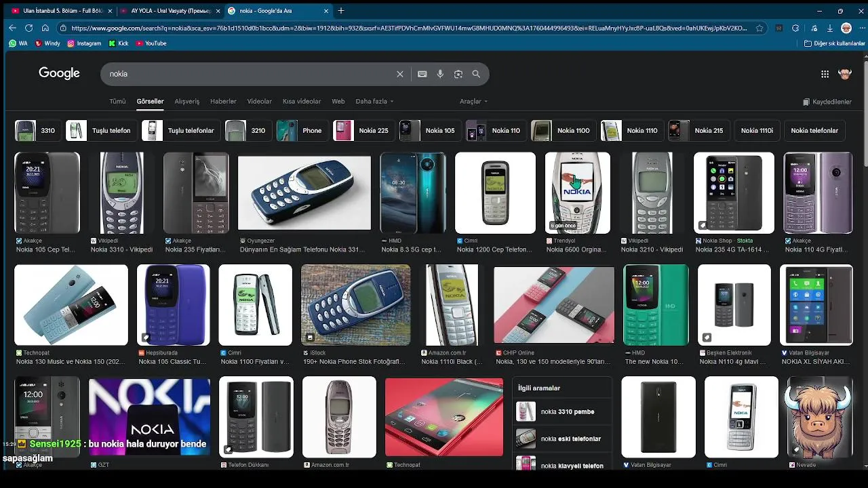This screenshot has width=868, height=488.
Task: Filter by the 3310 chip
Action: (37, 131)
